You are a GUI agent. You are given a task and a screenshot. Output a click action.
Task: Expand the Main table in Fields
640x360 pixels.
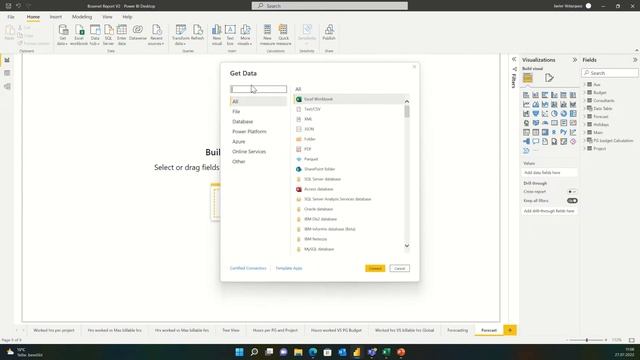click(x=584, y=132)
